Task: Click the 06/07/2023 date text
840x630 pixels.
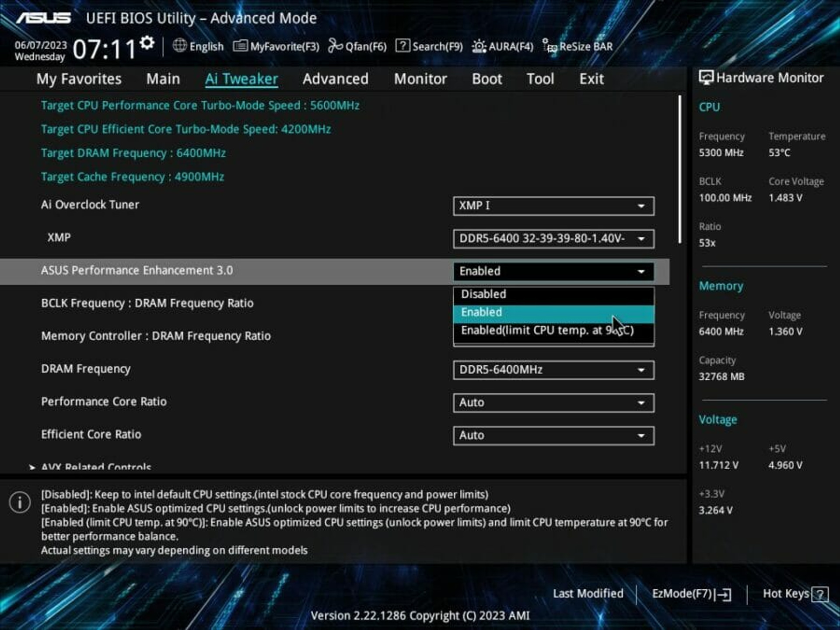Action: 41,45
